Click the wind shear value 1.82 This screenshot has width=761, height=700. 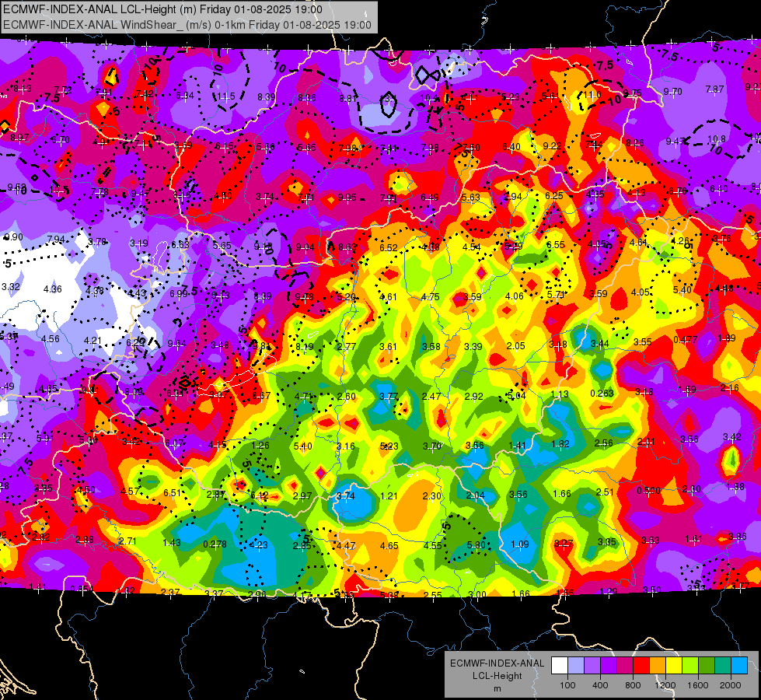[x=560, y=444]
